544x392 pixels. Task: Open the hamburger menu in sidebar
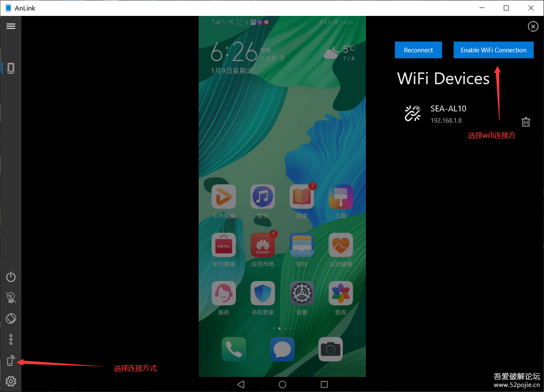11,26
